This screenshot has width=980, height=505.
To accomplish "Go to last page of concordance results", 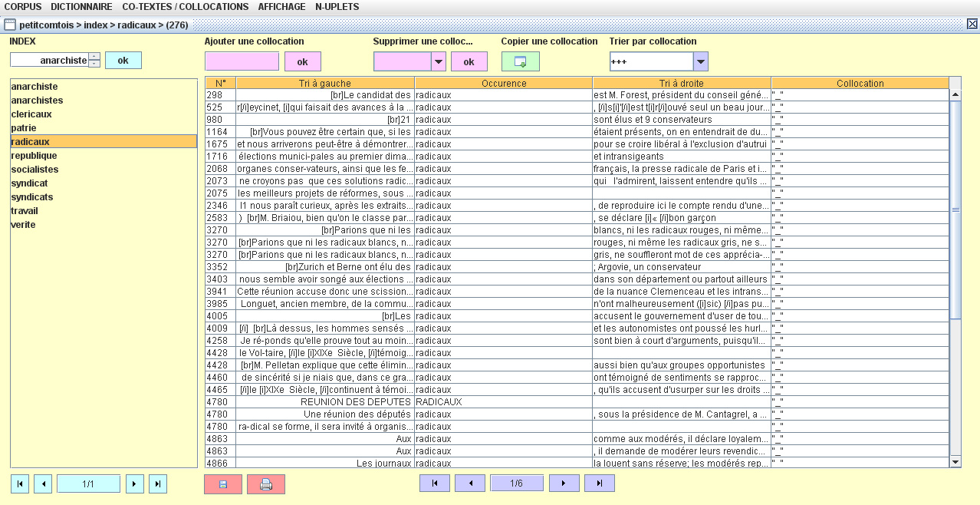I will tap(599, 483).
